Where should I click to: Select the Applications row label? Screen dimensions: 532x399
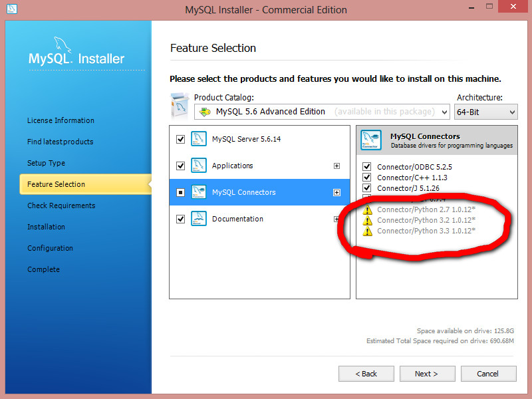[x=232, y=166]
